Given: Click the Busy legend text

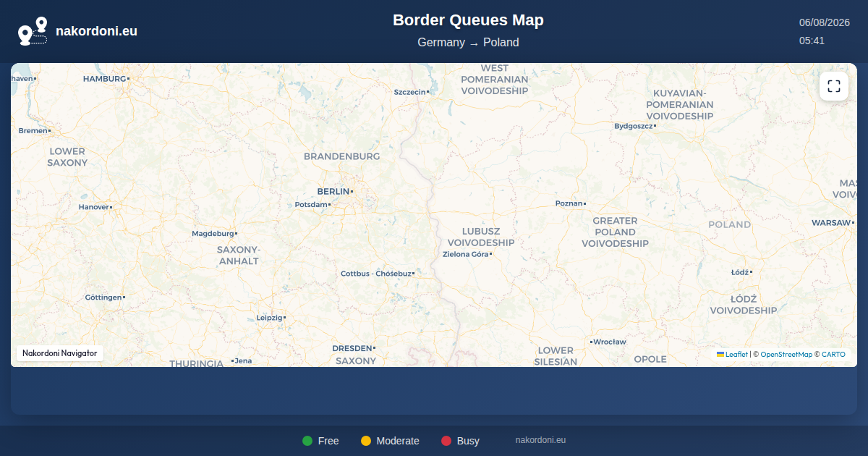Looking at the screenshot, I should point(468,441).
